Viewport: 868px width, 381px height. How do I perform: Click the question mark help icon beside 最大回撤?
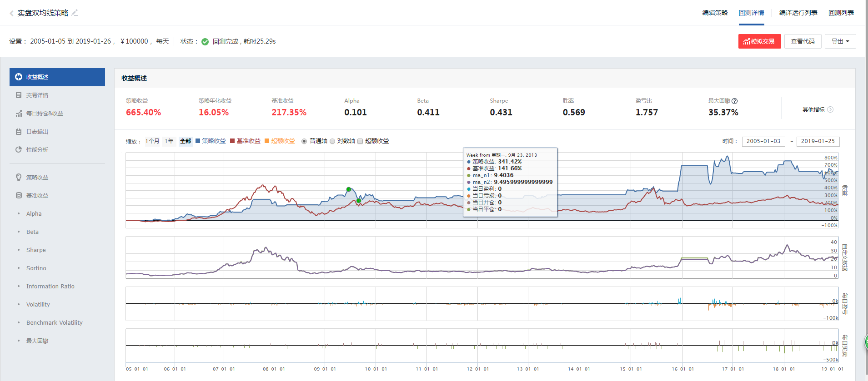click(734, 101)
